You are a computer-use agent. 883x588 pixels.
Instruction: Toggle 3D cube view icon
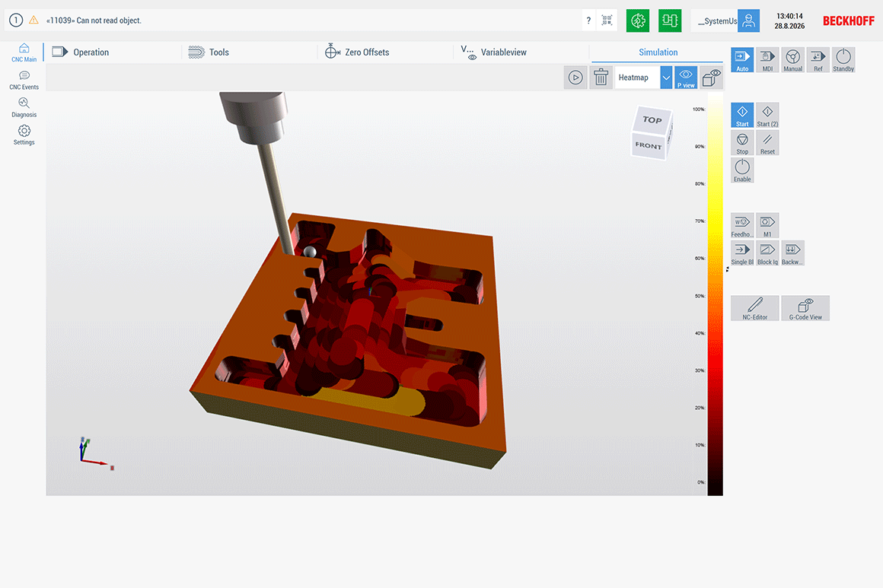tap(711, 78)
